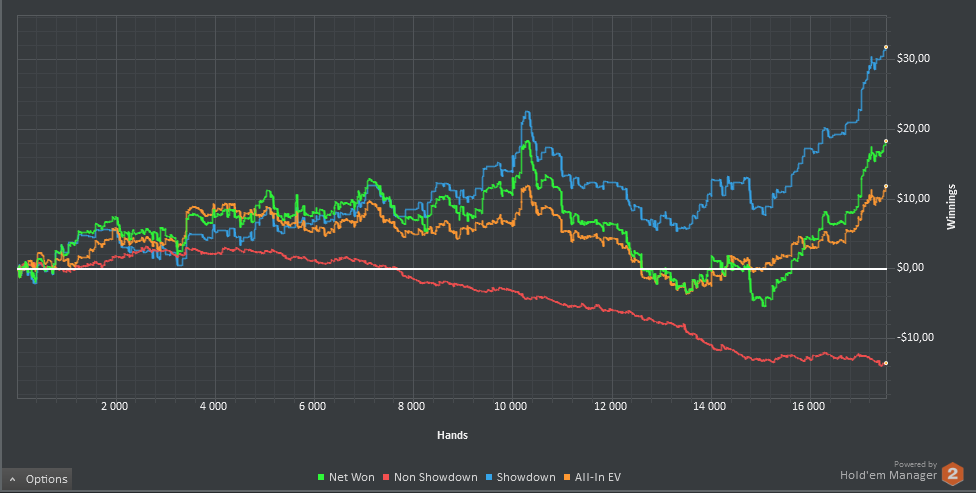Click the Powered by Hold'em Manager text
This screenshot has height=493, width=976.
pyautogui.click(x=888, y=473)
